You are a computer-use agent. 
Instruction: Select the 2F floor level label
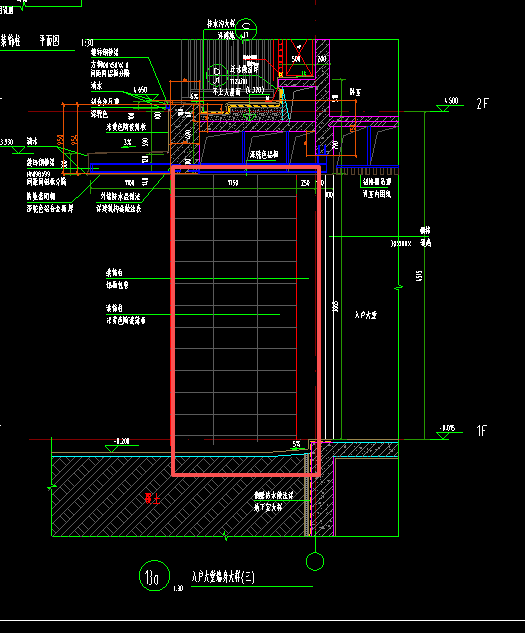click(482, 104)
